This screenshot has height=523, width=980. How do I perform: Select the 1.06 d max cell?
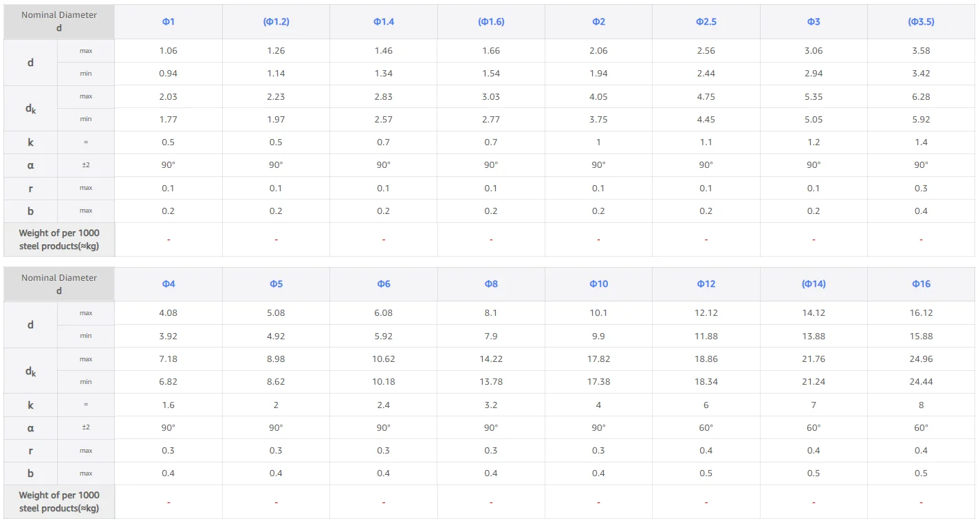click(168, 51)
